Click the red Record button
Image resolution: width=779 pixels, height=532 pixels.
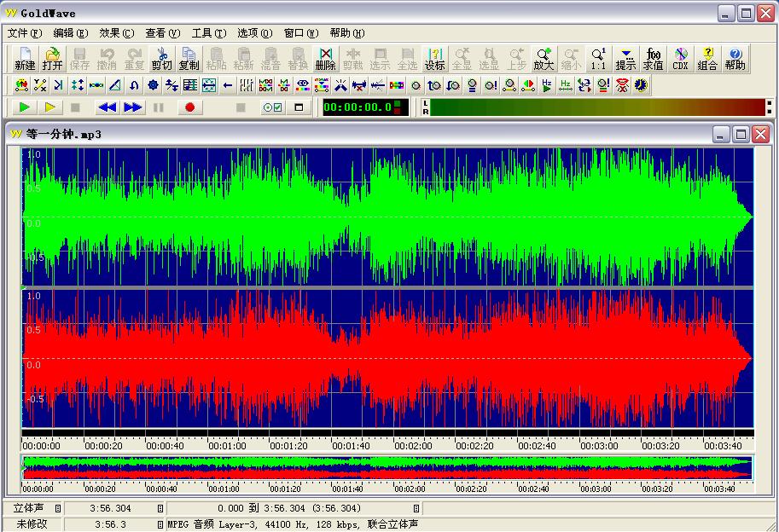[189, 107]
